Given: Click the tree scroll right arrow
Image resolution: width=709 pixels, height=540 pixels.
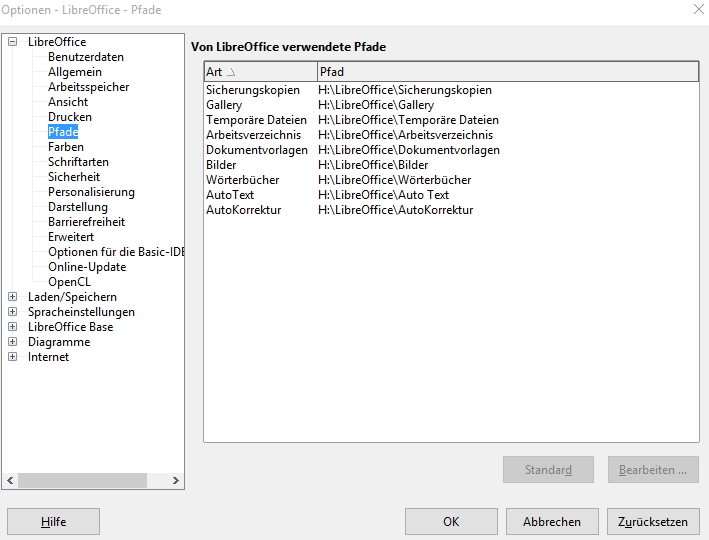Looking at the screenshot, I should point(176,480).
